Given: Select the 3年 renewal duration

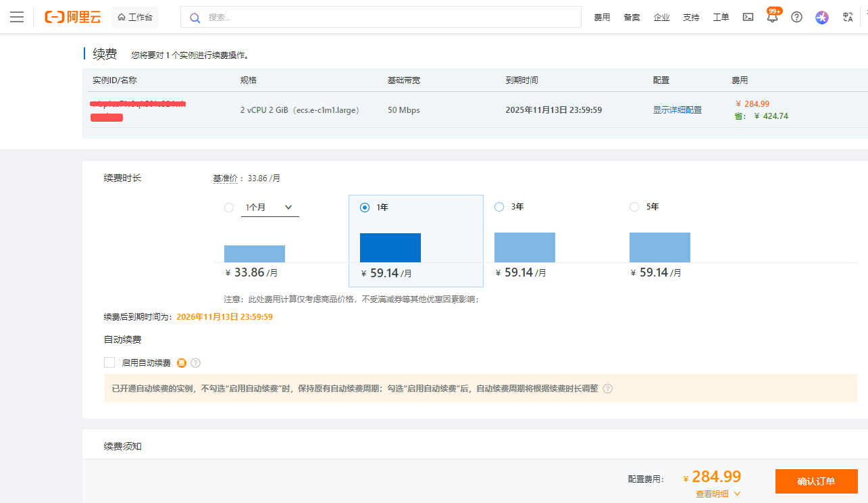Looking at the screenshot, I should pos(499,207).
